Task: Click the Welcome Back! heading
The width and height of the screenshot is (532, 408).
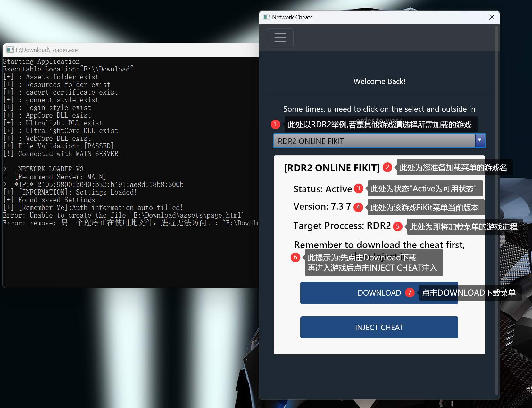Action: coord(379,81)
